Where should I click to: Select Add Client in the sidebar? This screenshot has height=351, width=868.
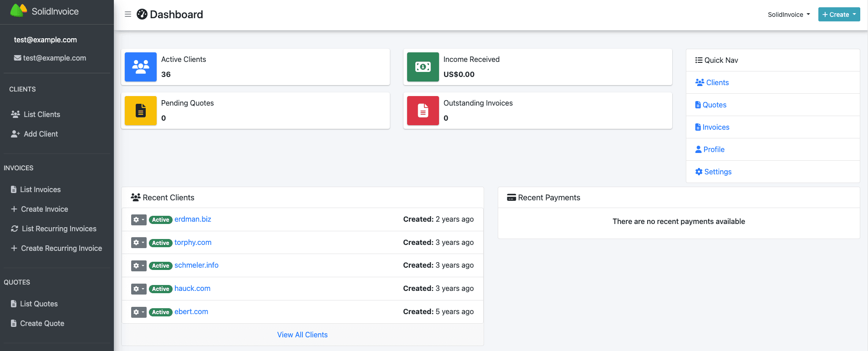coord(41,134)
